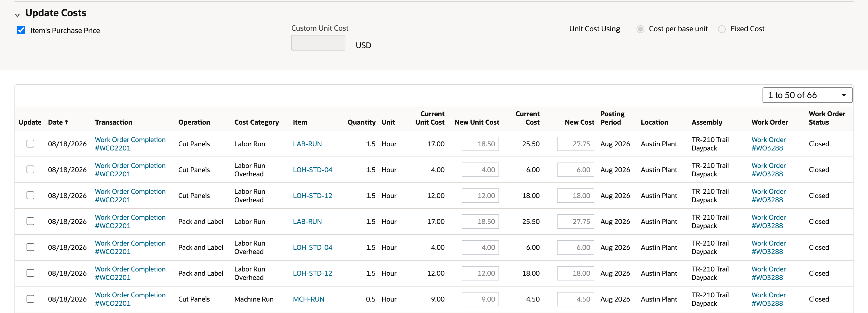Click the 0.5 quantity cell
Image resolution: width=868 pixels, height=313 pixels.
pos(370,299)
